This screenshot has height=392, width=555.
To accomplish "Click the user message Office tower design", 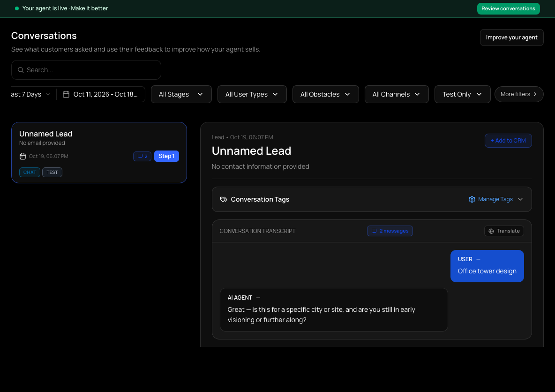I will [487, 266].
